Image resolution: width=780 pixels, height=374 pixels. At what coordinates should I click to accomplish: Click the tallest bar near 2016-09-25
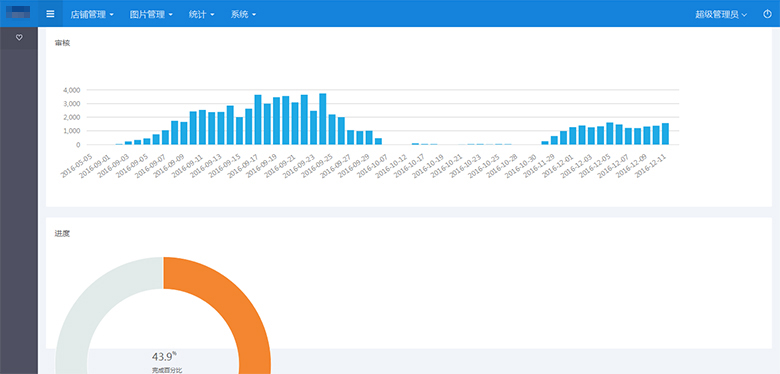click(322, 119)
